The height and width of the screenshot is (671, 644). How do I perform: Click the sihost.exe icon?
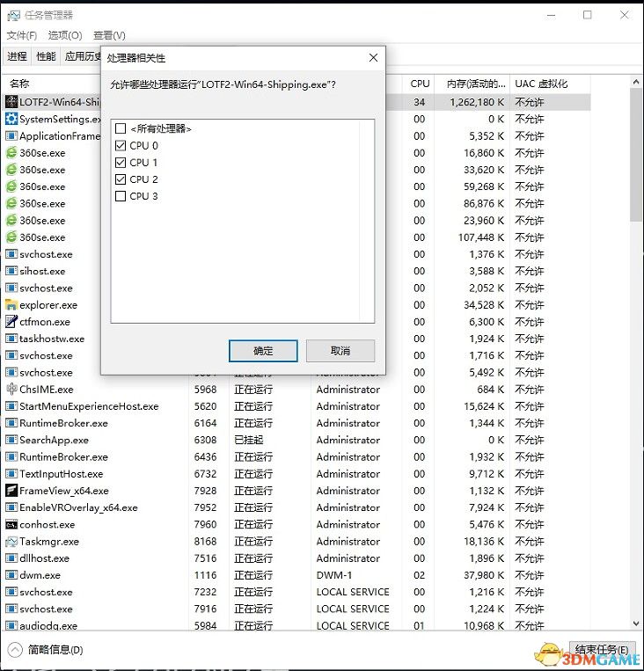click(x=11, y=271)
